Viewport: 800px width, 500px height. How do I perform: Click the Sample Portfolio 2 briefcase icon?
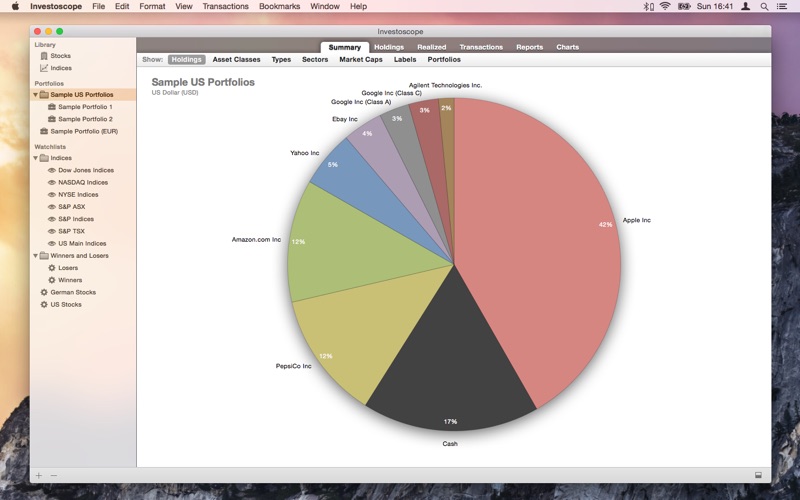52,119
